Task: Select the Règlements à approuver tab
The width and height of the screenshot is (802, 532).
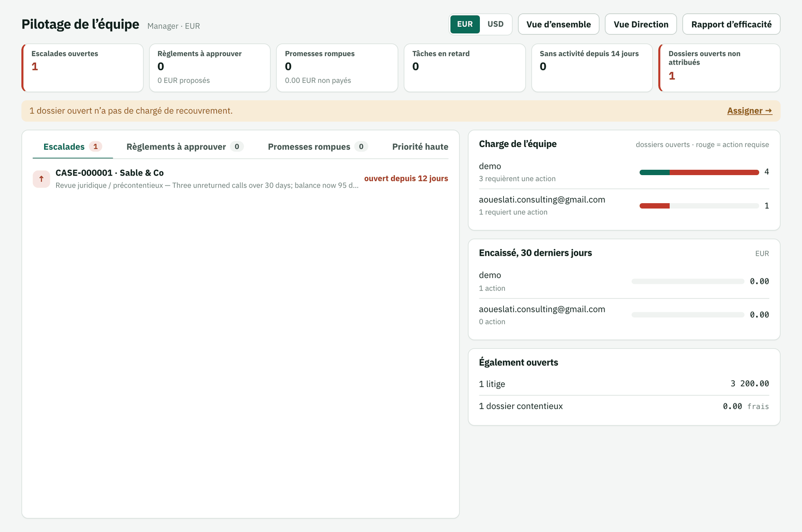Action: [185, 147]
